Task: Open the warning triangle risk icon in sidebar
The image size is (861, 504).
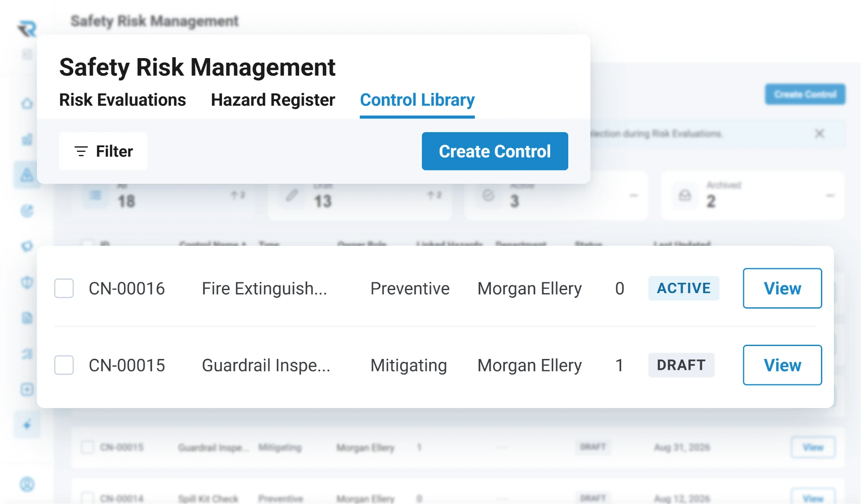Action: click(27, 174)
